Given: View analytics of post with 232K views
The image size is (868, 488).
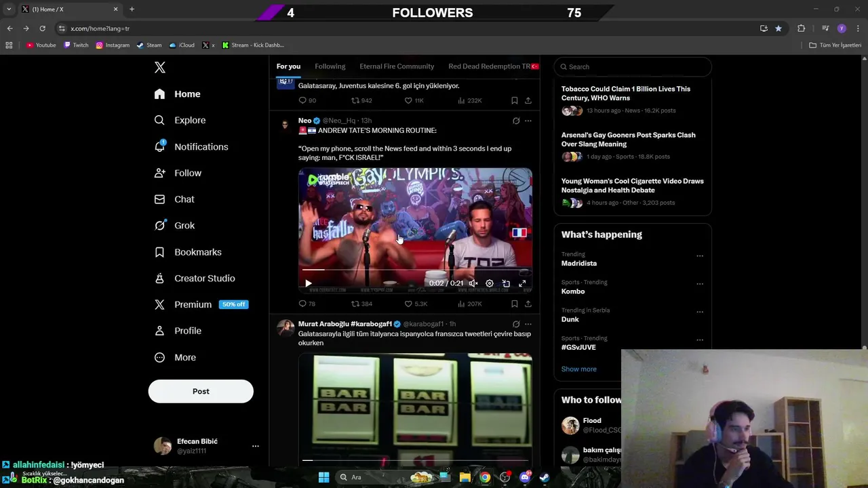Looking at the screenshot, I should click(x=469, y=100).
